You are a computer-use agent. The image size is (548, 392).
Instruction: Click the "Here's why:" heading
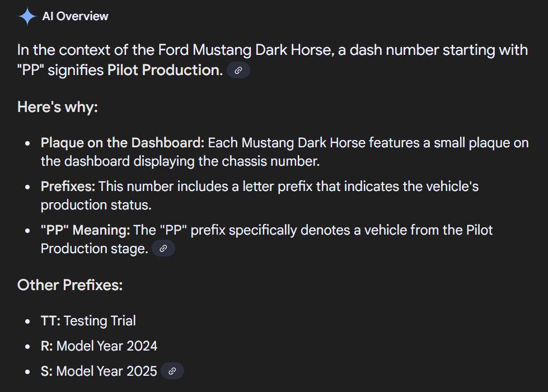coord(58,106)
